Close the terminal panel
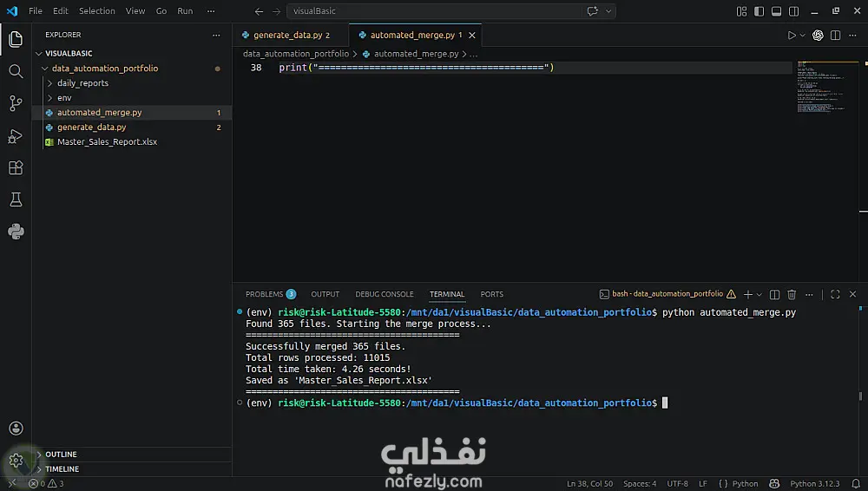The height and width of the screenshot is (491, 868). [x=852, y=294]
